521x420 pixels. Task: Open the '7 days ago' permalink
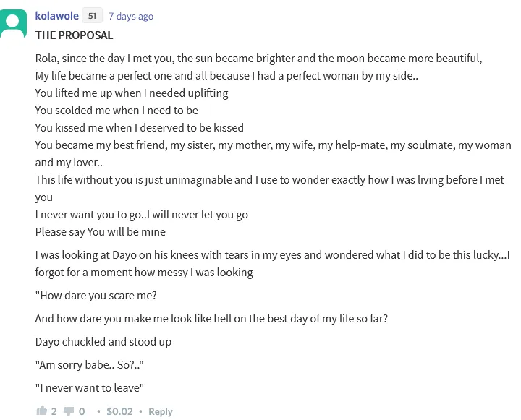131,17
